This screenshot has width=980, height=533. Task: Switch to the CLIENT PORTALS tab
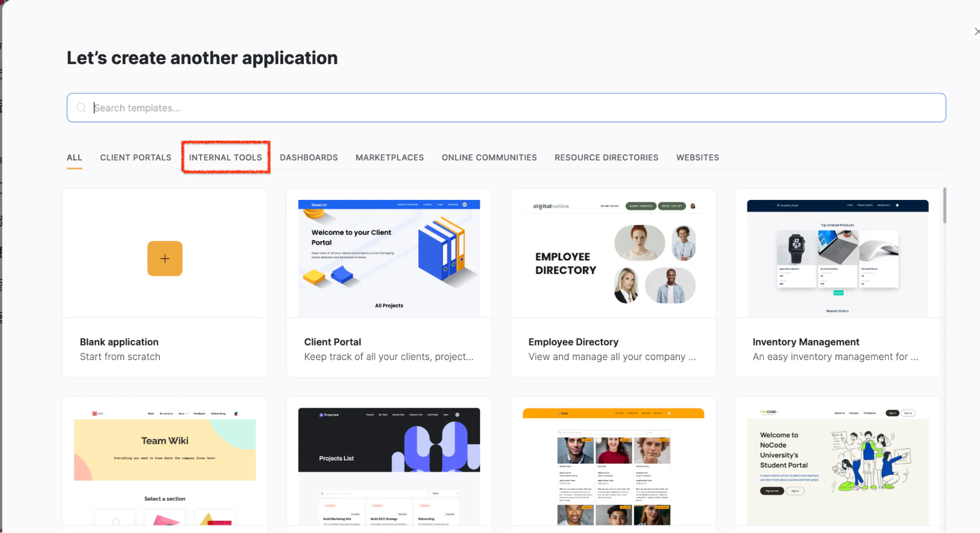tap(136, 158)
